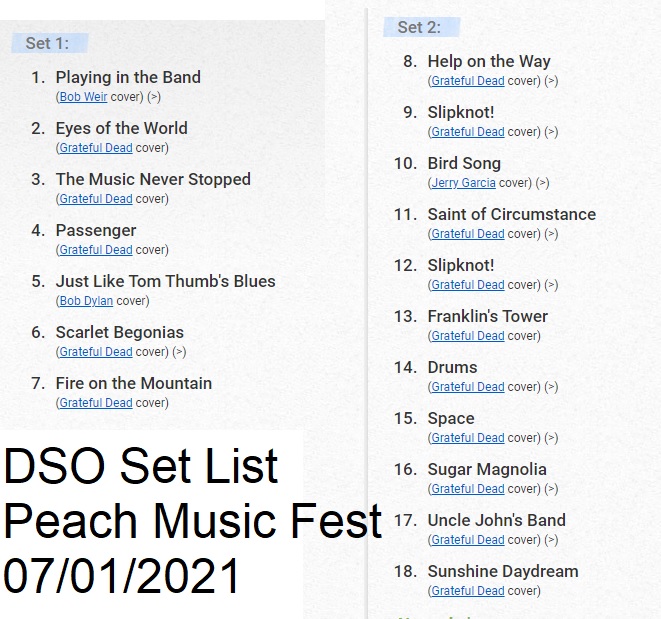Open the Bob Dylan link under Tom Thumb's Blues

coord(86,301)
